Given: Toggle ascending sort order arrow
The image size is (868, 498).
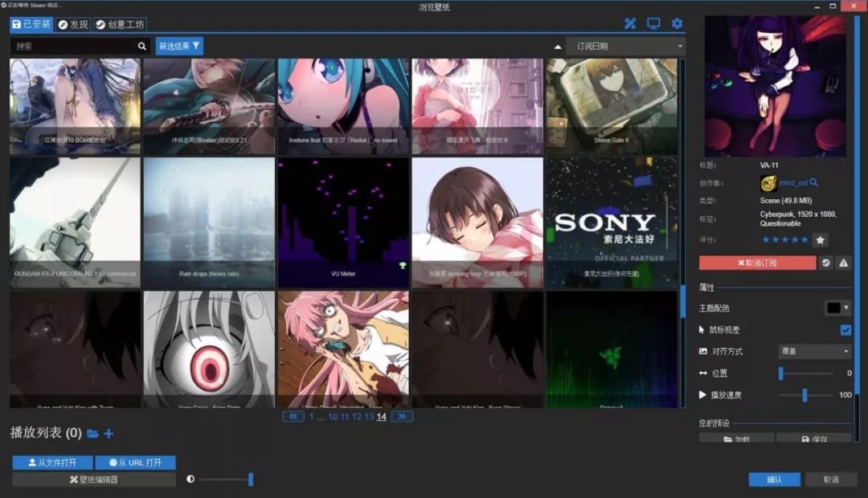Looking at the screenshot, I should tap(558, 47).
